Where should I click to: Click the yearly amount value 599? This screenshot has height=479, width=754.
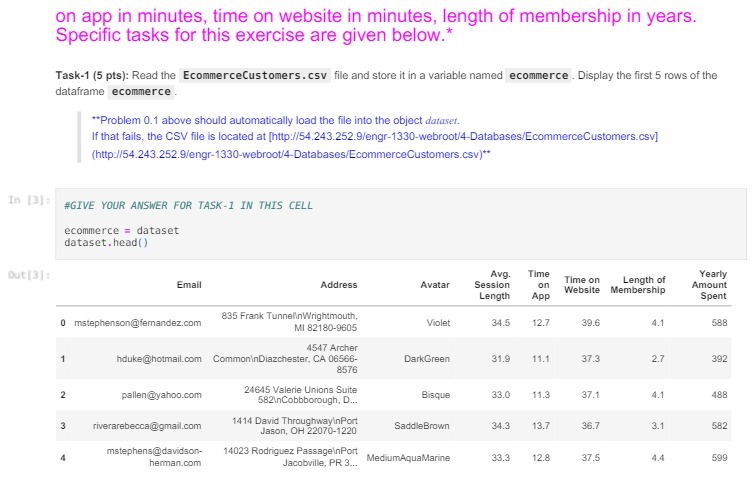(719, 458)
